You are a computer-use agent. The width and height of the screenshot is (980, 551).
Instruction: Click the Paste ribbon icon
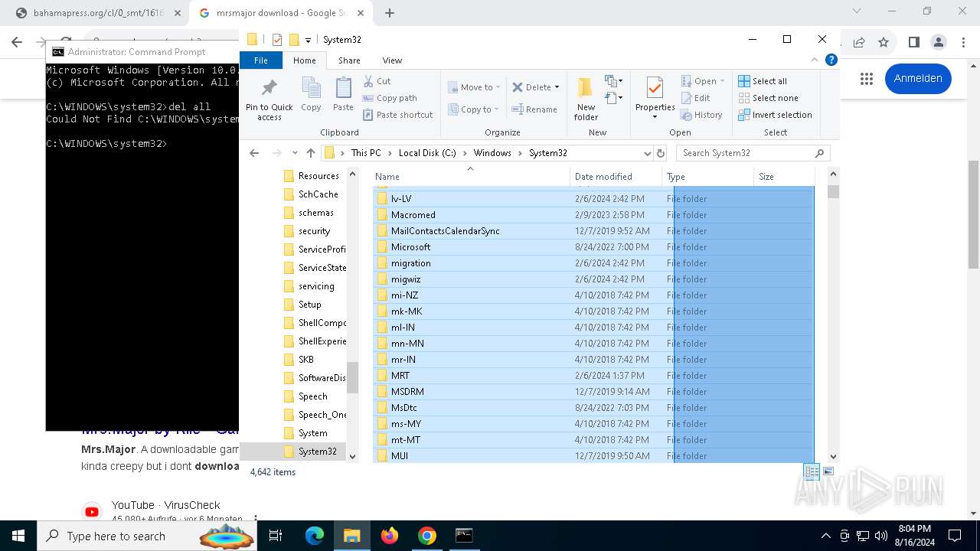pyautogui.click(x=343, y=95)
